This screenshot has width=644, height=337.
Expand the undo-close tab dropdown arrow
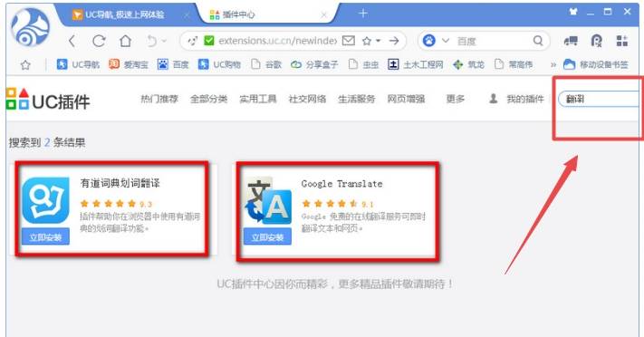coord(164,41)
